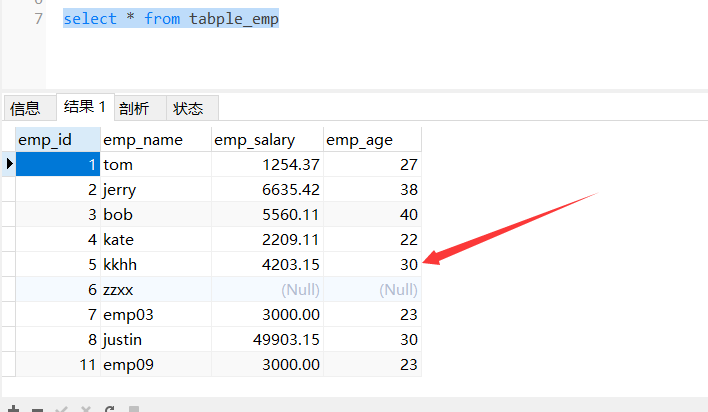Click the SQL query text in editor

click(170, 19)
